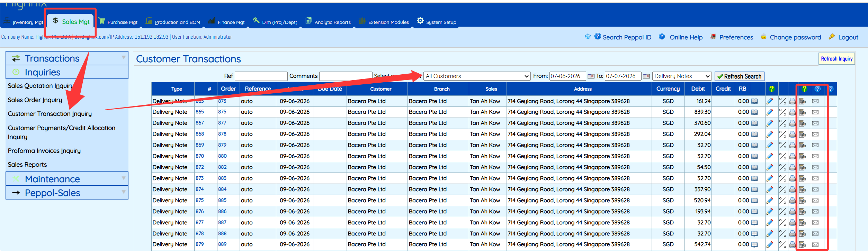
Task: Open To date calendar picker icon
Action: pos(646,76)
